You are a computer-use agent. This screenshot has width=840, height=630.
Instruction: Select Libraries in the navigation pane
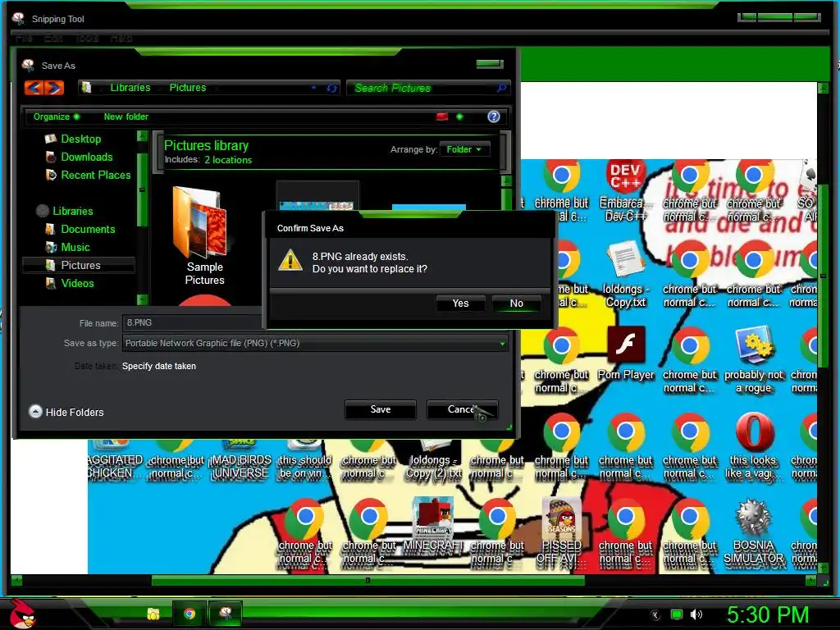[72, 211]
